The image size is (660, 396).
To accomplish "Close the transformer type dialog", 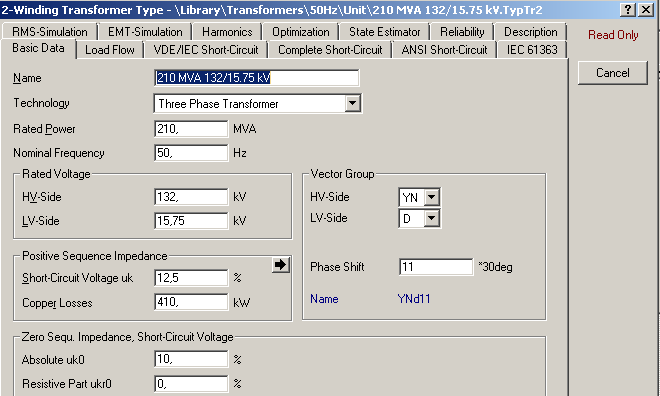I will pyautogui.click(x=646, y=9).
